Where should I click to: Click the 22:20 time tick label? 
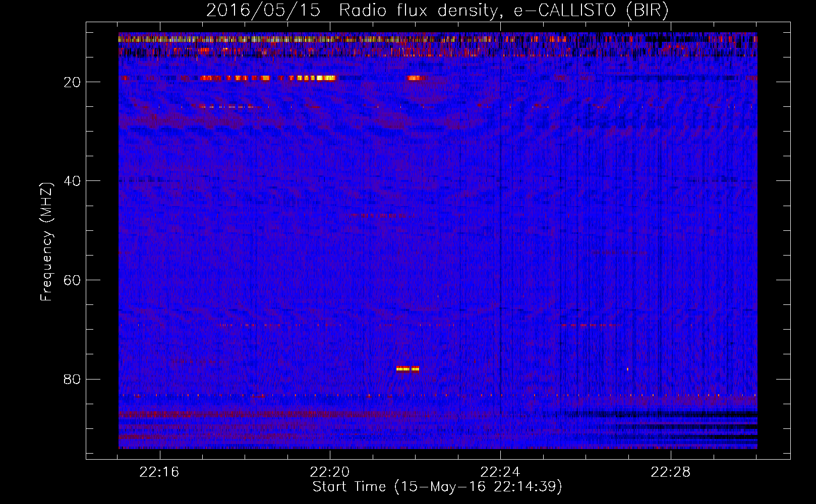click(x=330, y=472)
